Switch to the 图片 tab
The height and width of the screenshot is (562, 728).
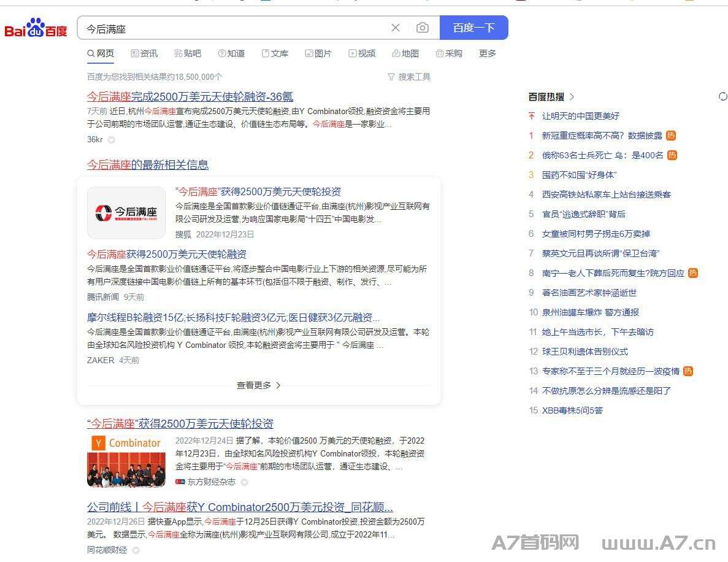(318, 54)
